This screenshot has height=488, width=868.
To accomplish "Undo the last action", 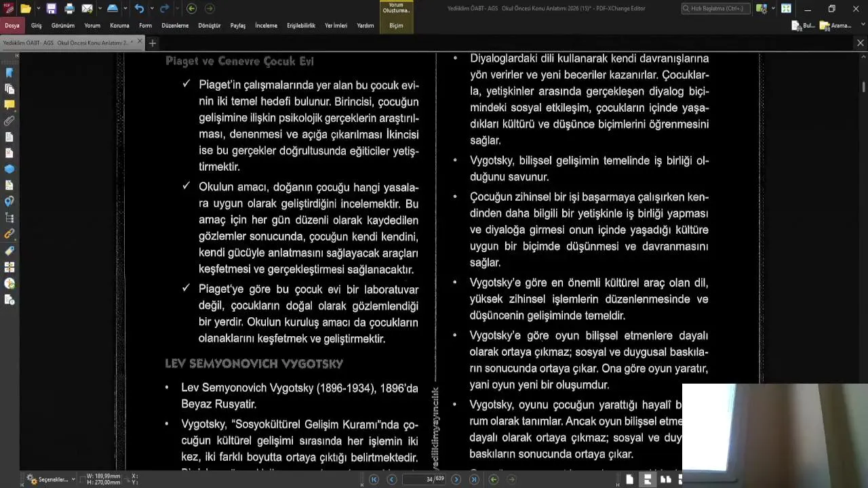I will (139, 9).
